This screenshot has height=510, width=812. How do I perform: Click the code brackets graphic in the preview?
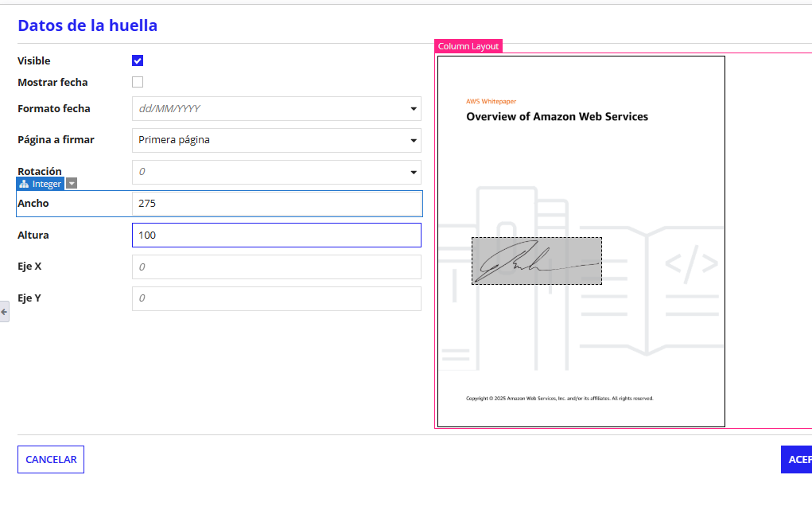tap(691, 264)
